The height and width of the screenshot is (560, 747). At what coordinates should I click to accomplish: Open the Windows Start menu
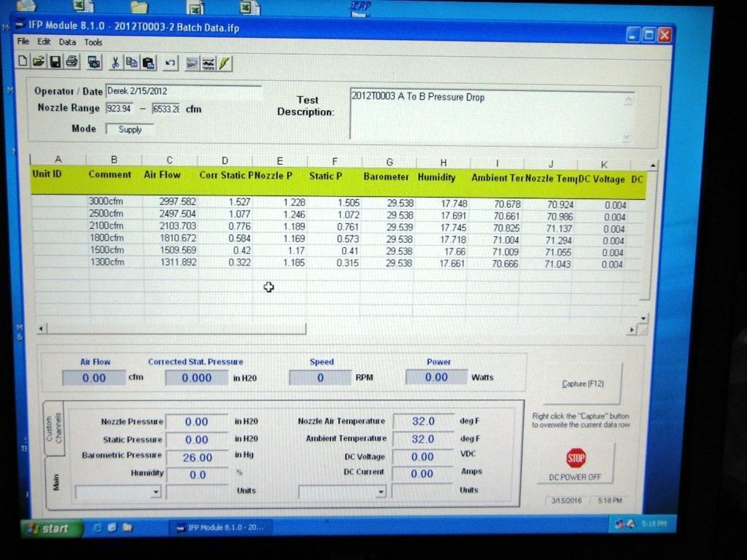click(x=48, y=528)
